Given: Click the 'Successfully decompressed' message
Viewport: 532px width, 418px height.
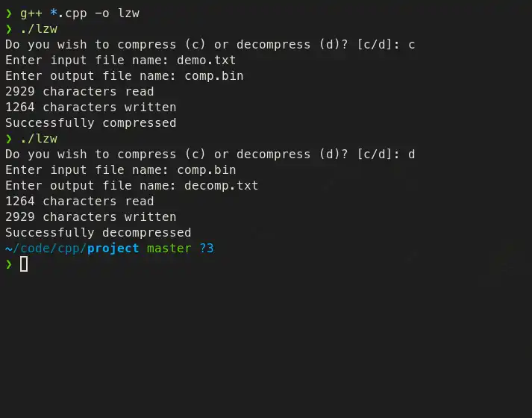Looking at the screenshot, I should coord(98,233).
